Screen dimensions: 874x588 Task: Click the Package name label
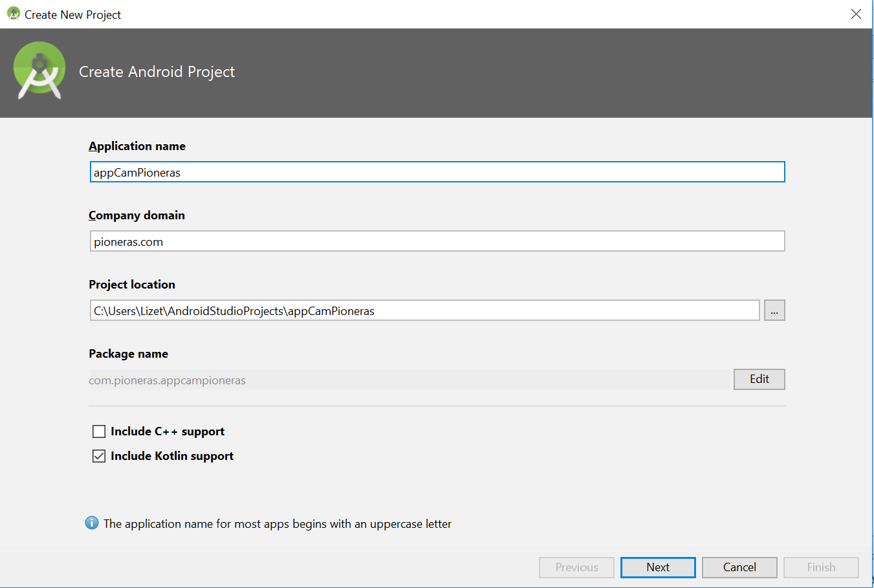[128, 354]
